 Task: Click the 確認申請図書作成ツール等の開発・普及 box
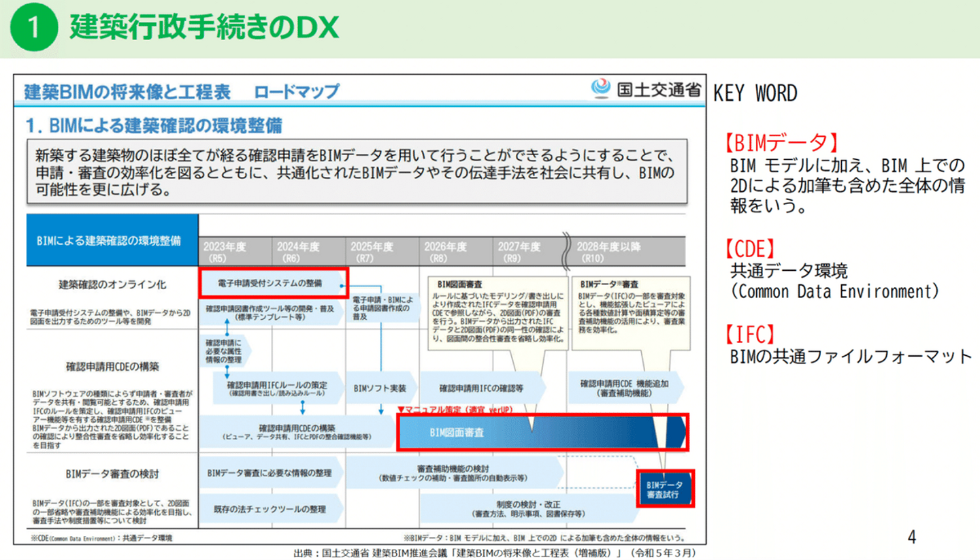(x=270, y=313)
